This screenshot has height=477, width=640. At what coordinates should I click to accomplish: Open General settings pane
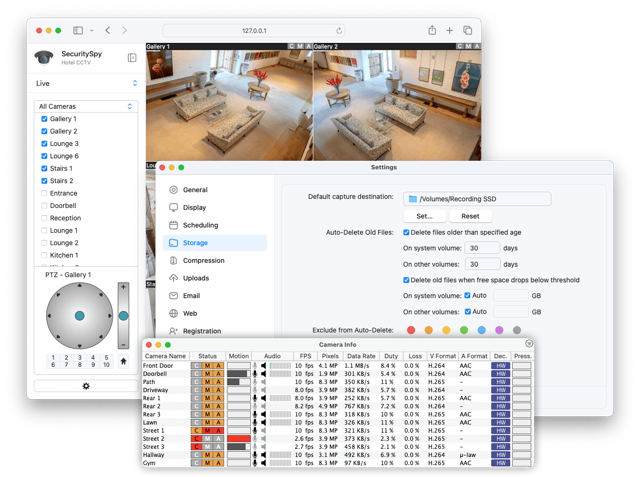tap(215, 190)
